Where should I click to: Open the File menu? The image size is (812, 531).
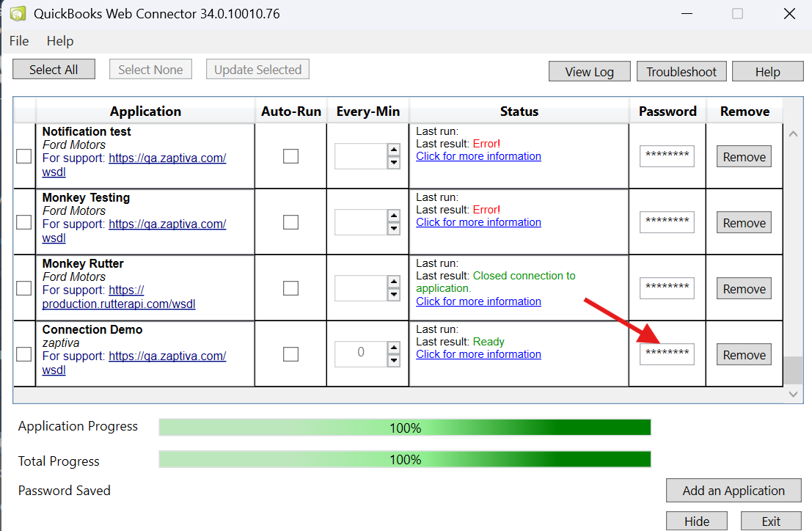tap(19, 41)
